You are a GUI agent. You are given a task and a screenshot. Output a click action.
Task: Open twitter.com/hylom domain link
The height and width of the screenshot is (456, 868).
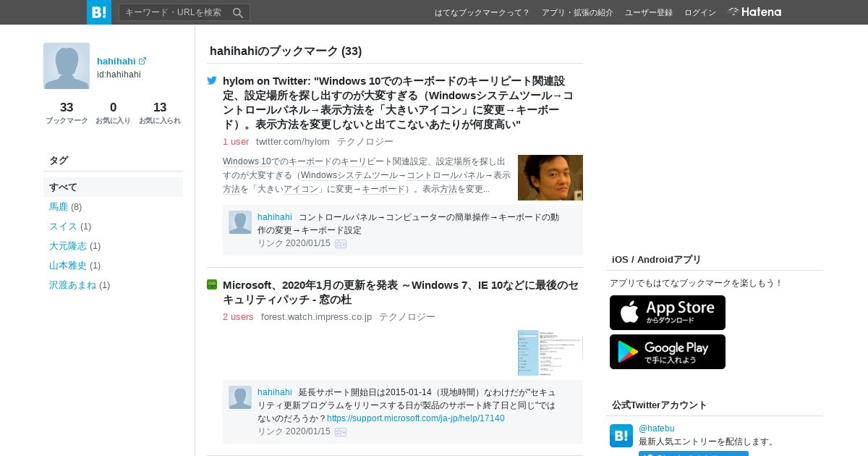tap(293, 142)
